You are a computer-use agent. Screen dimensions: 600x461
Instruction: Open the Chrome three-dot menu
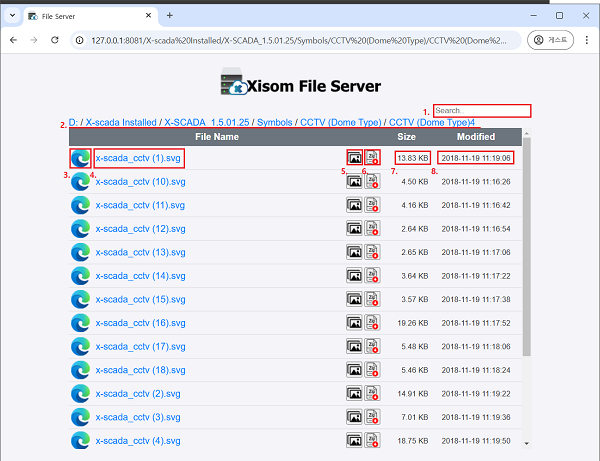pos(587,40)
